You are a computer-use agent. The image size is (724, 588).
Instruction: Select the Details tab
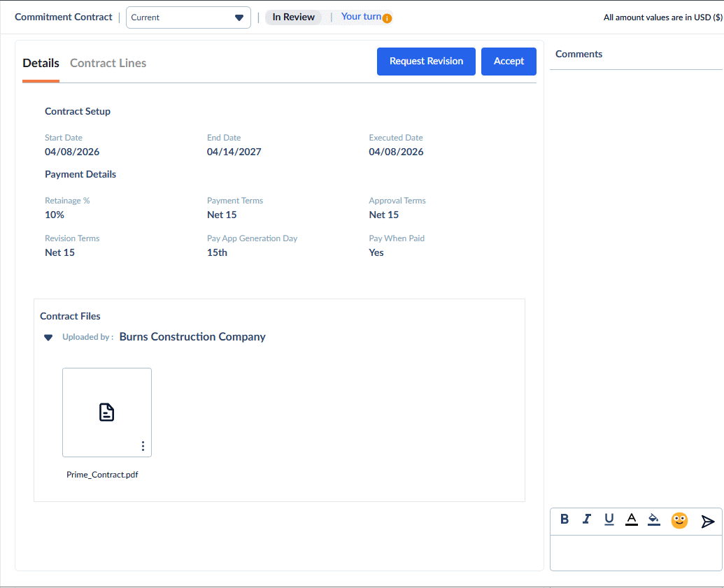(x=41, y=63)
